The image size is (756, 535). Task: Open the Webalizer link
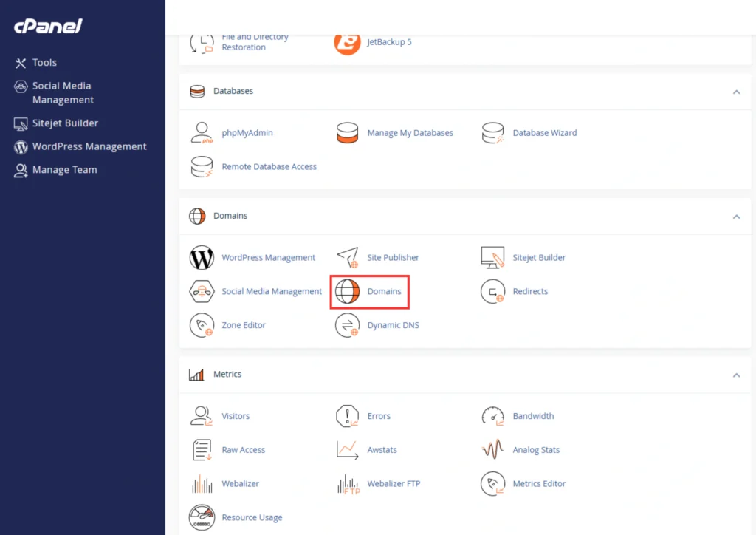tap(240, 483)
